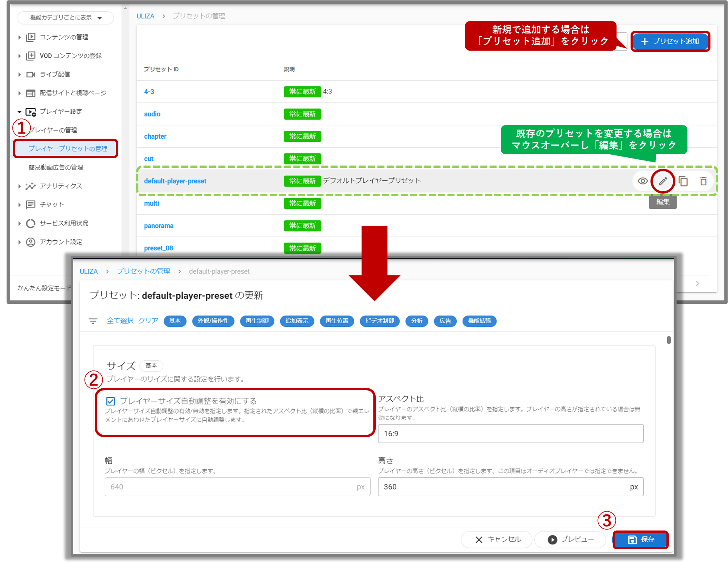
Task: Click the filter list icon beside 全て選択
Action: click(x=93, y=321)
